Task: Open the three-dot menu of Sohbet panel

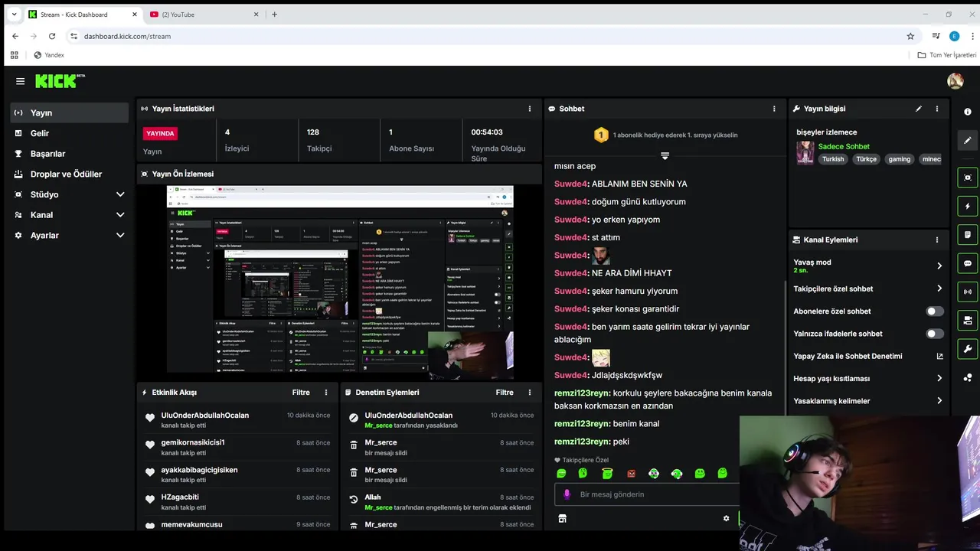Action: coord(774,109)
